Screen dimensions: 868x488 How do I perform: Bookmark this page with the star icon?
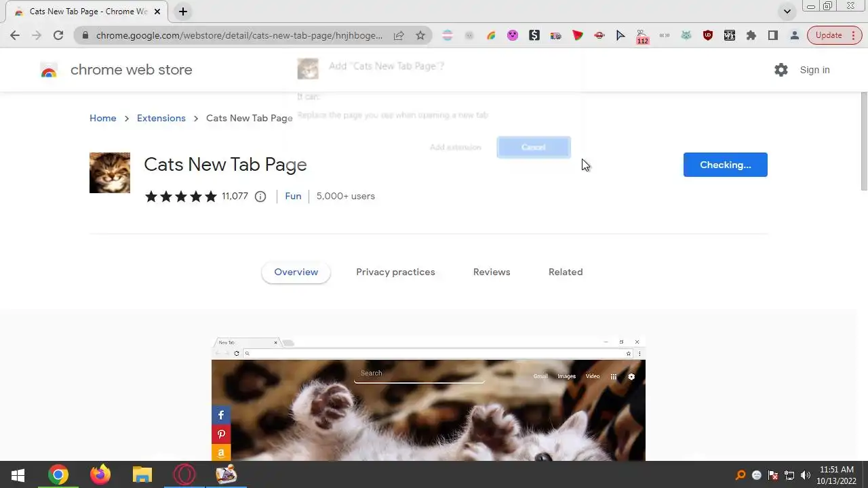420,35
